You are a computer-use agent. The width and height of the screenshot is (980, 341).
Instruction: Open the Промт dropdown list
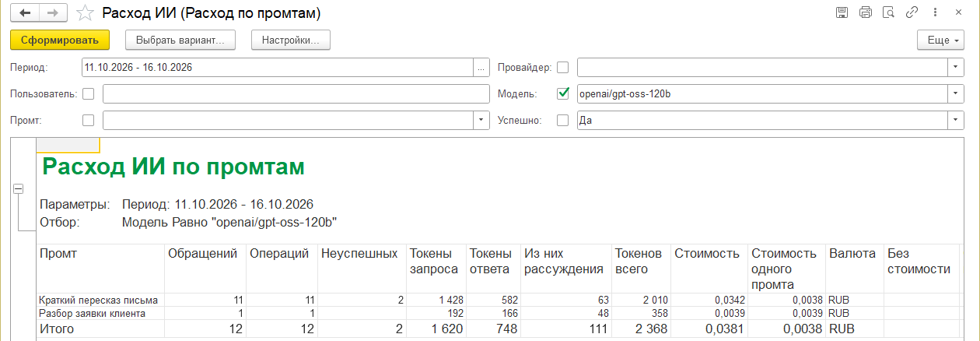[481, 121]
